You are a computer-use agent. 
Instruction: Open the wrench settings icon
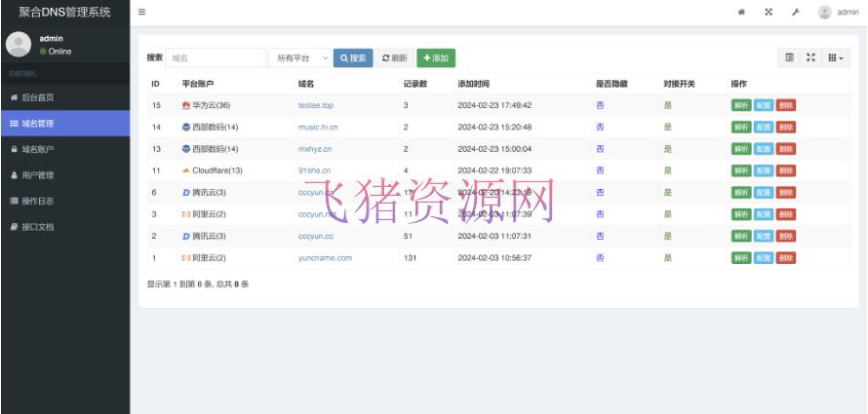796,12
